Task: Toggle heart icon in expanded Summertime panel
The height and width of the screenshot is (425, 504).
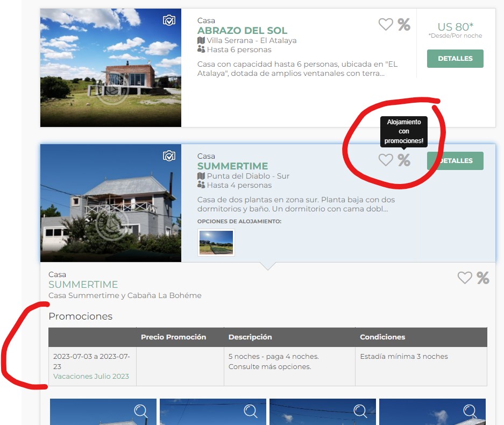Action: pos(465,278)
